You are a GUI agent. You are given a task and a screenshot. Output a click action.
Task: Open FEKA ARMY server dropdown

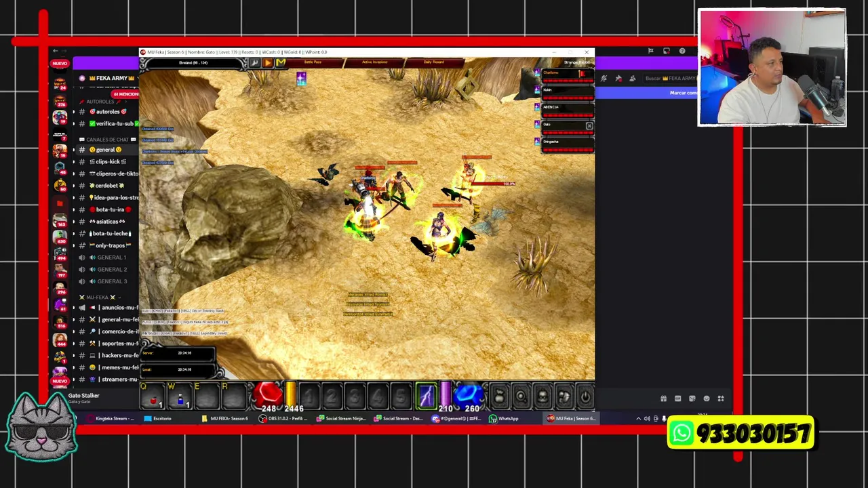pos(111,78)
